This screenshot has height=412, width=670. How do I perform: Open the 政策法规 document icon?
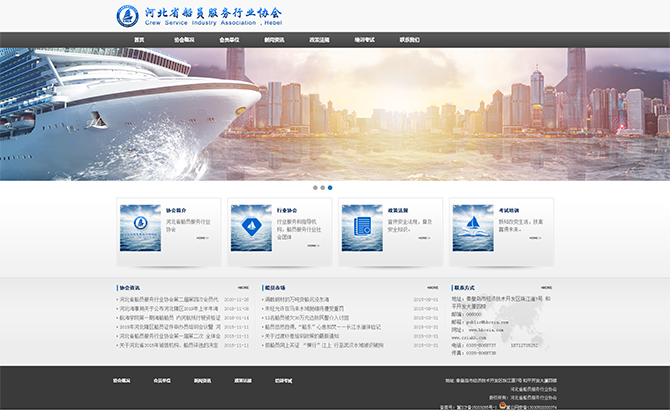pos(361,229)
